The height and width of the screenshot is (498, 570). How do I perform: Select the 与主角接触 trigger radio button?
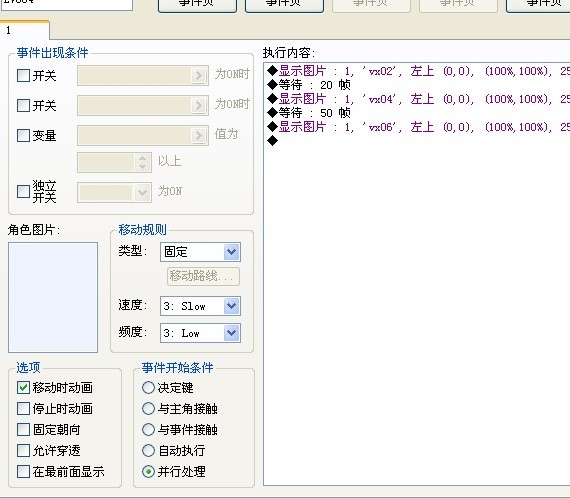[148, 409]
